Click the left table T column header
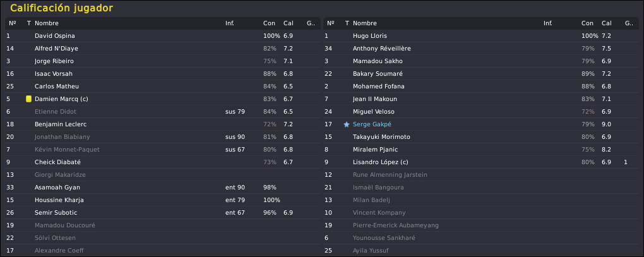The width and height of the screenshot is (644, 257). [x=29, y=23]
